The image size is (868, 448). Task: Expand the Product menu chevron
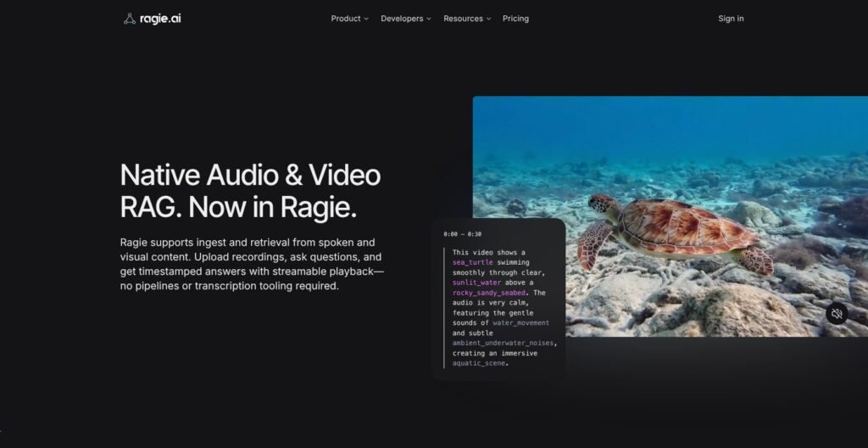(366, 19)
